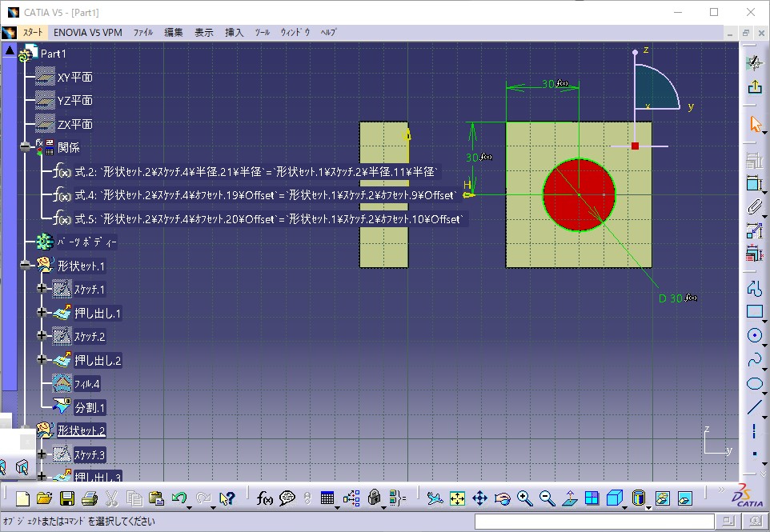Open the 挿入 (Insert) menu

[x=234, y=33]
